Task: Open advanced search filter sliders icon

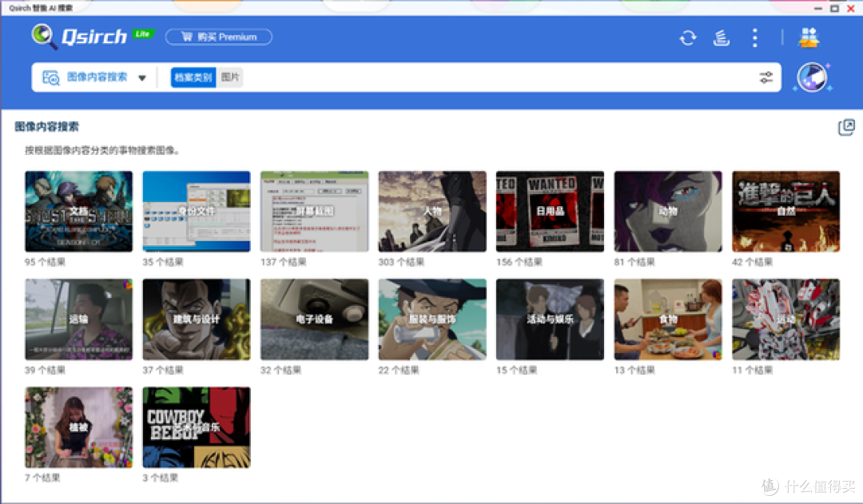Action: (766, 77)
